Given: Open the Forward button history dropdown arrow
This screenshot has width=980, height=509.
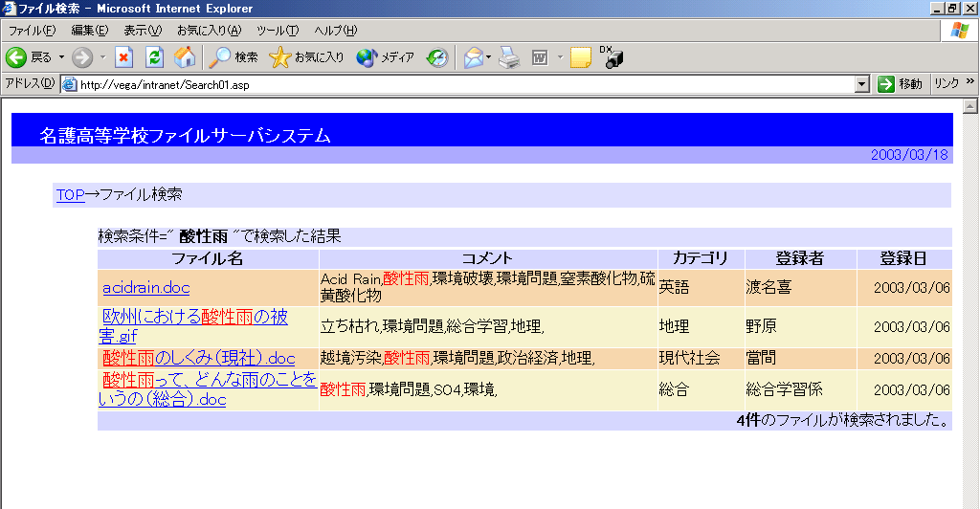Looking at the screenshot, I should 102,57.
